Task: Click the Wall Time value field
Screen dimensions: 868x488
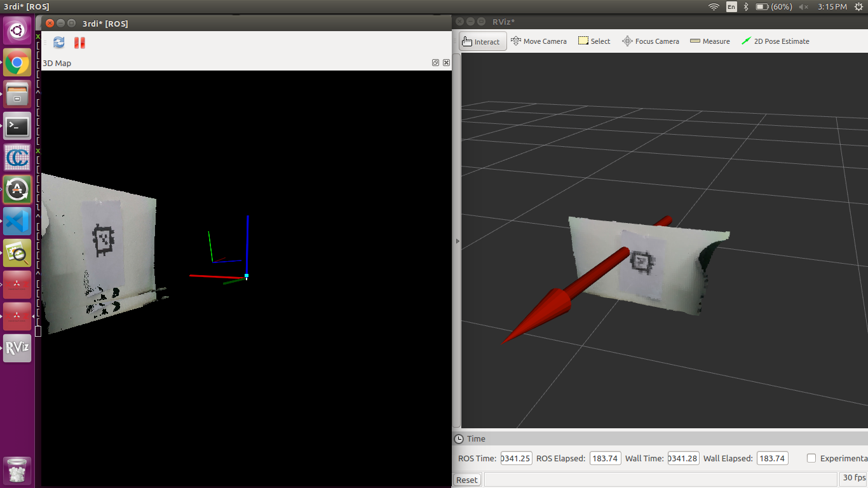Action: (x=683, y=458)
